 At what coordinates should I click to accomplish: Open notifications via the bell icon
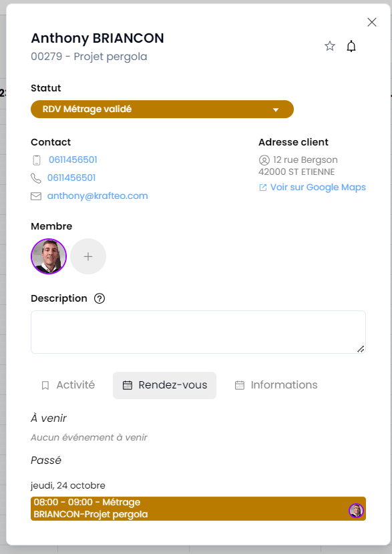[351, 46]
